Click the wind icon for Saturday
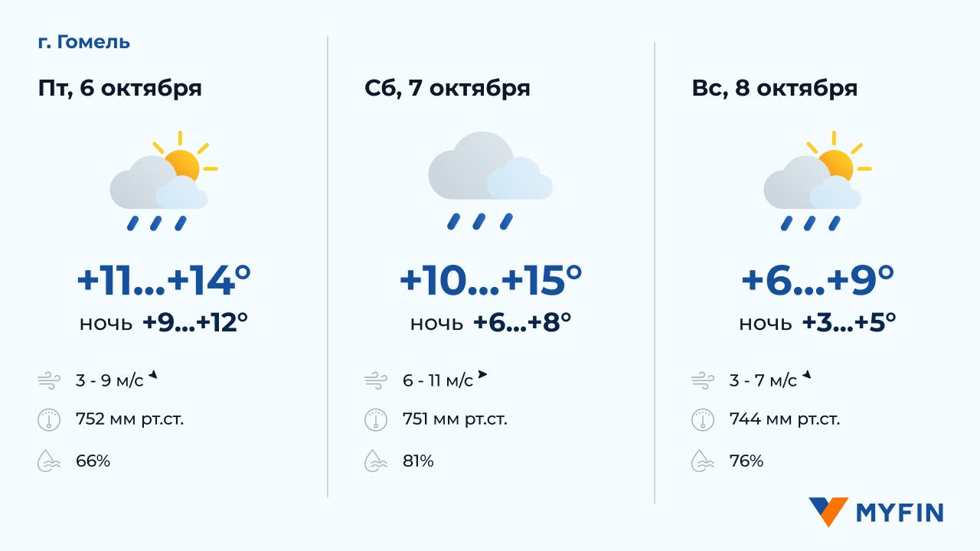Viewport: 980px width, 551px height. 375,380
